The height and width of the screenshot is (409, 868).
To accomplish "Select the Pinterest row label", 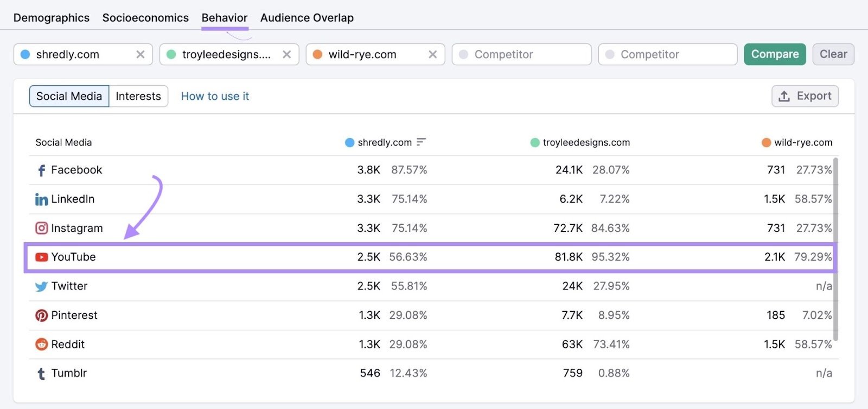I will [74, 315].
